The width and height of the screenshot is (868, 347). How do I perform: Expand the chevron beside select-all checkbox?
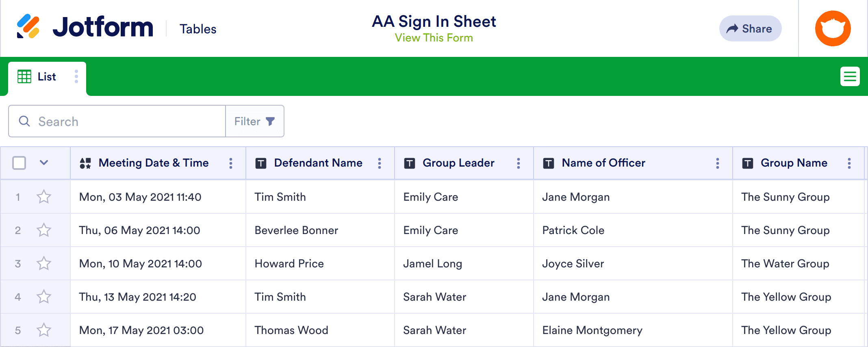click(44, 163)
